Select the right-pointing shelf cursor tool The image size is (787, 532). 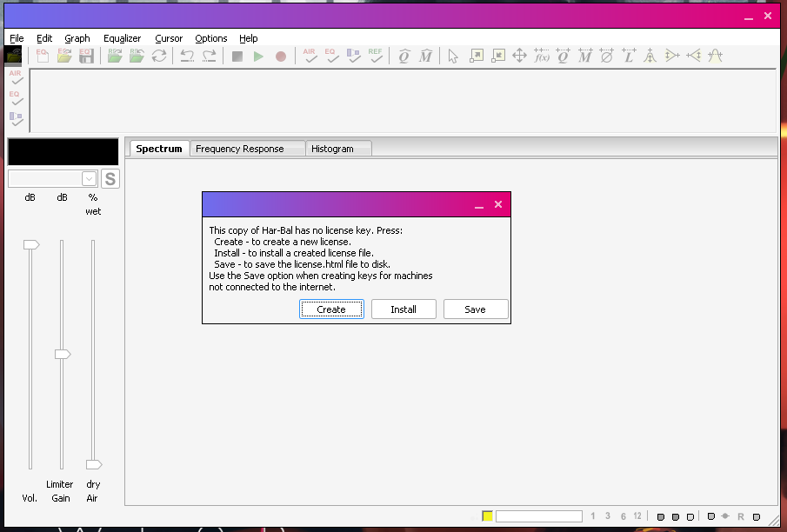click(x=672, y=56)
